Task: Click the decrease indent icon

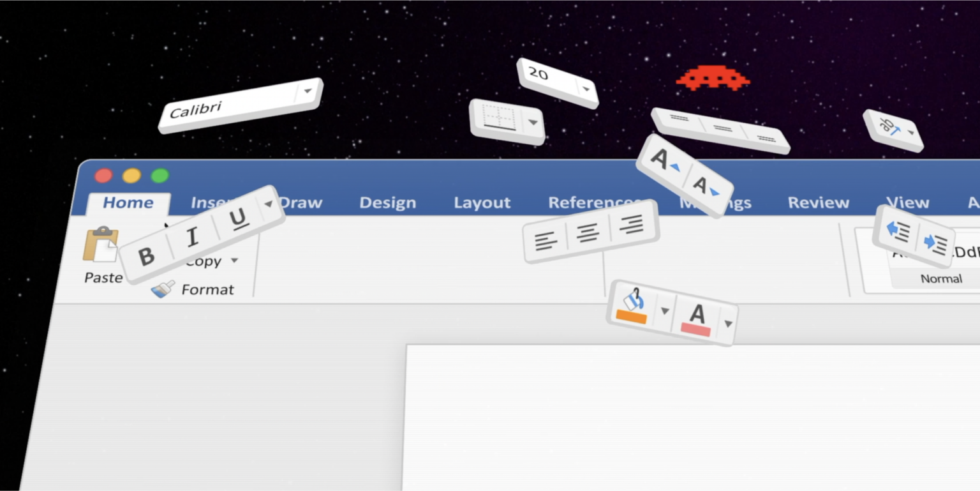Action: [898, 230]
